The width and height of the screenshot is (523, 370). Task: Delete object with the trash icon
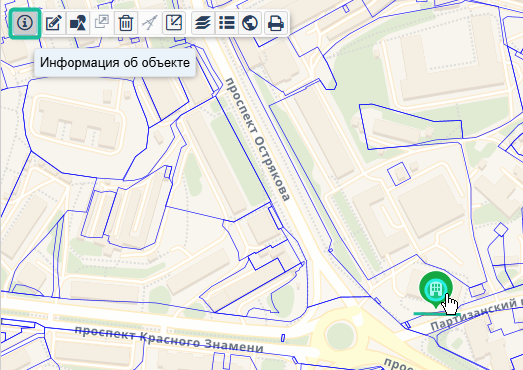[126, 23]
